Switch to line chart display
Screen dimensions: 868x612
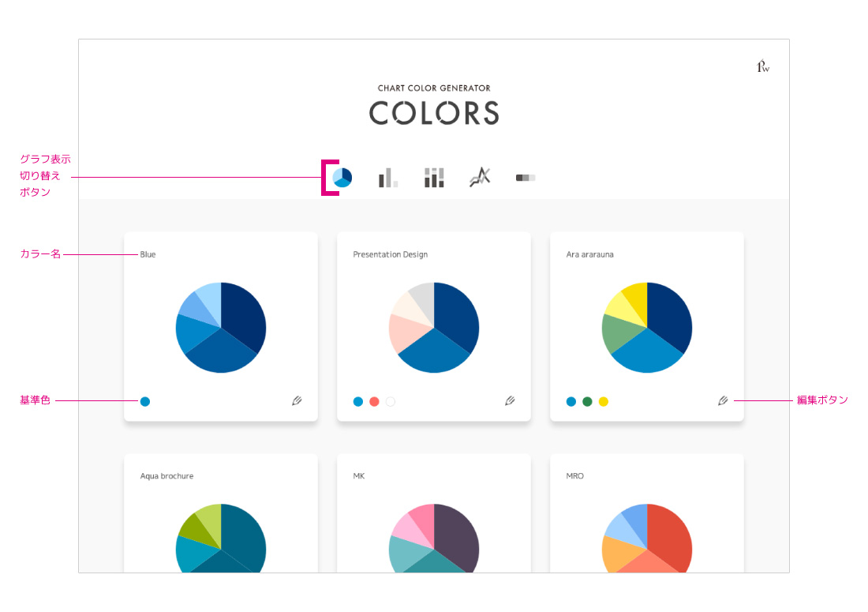(480, 177)
